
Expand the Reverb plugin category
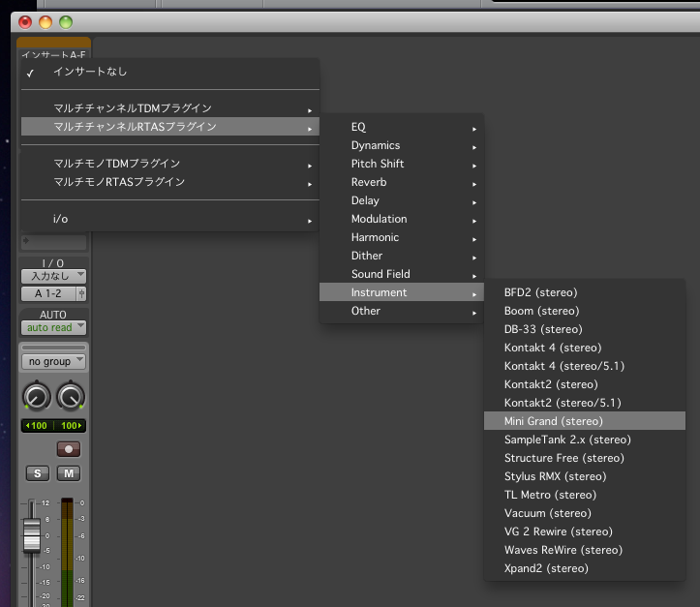coord(402,182)
